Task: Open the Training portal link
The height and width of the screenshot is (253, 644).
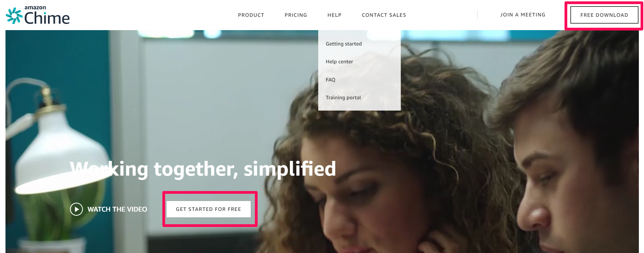Action: (x=343, y=98)
